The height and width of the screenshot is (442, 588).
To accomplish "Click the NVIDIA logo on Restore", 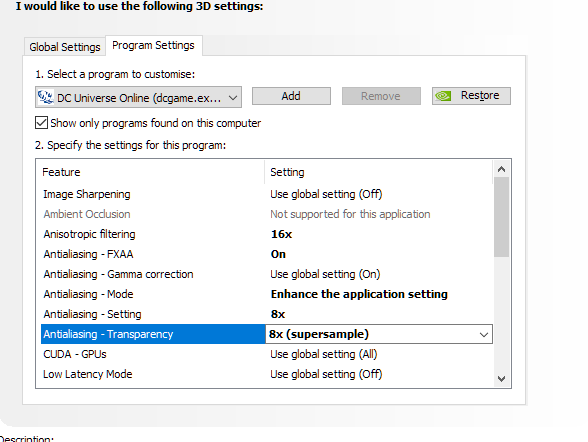I will point(443,96).
